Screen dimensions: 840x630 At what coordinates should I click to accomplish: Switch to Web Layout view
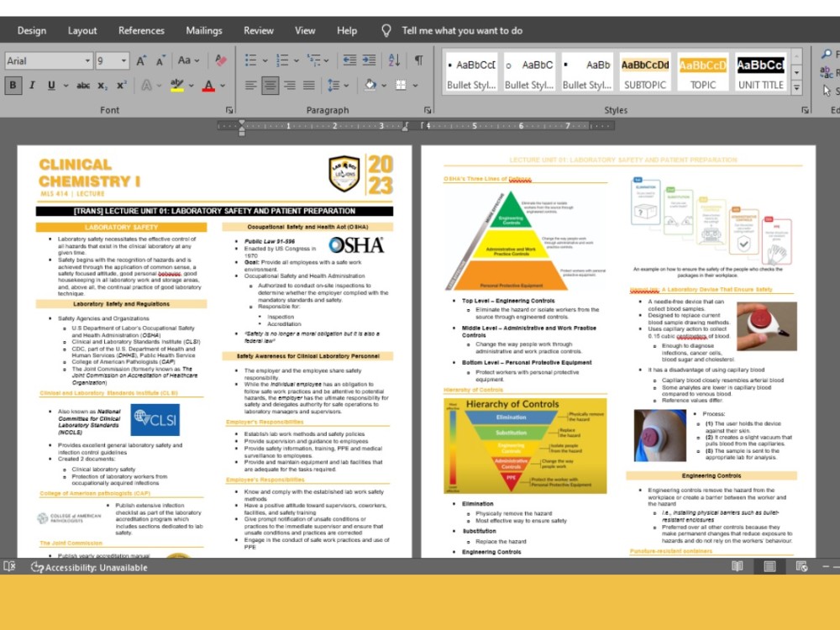tap(801, 566)
